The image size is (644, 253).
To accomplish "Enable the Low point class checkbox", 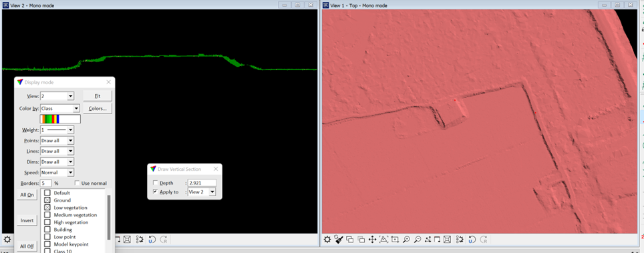I will 47,237.
